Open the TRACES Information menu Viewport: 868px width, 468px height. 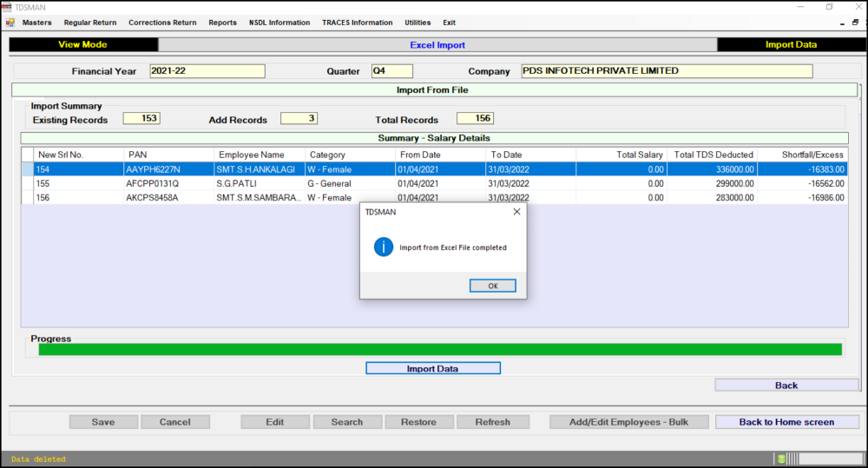coord(358,23)
